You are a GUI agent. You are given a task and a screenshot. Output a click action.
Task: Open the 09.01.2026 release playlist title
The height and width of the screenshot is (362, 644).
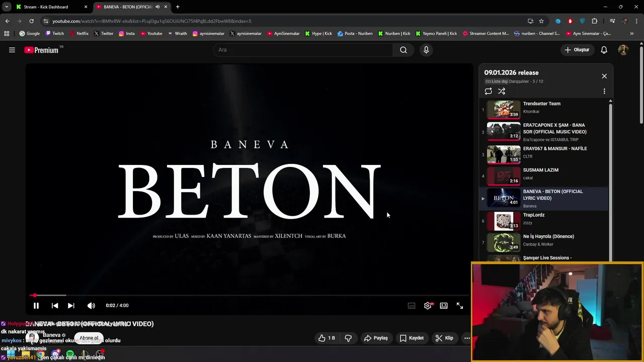511,72
